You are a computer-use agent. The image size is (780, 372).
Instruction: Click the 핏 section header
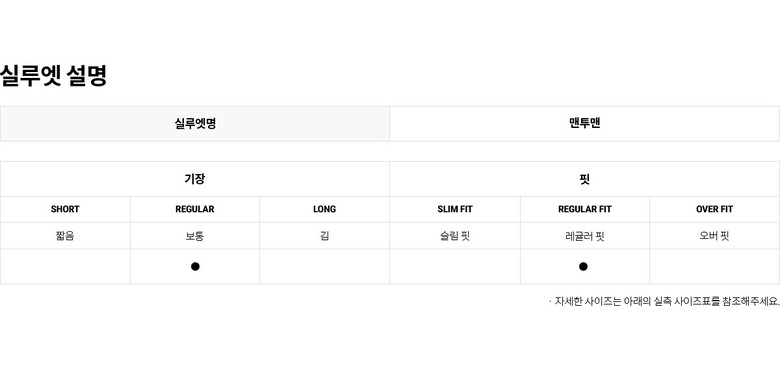pyautogui.click(x=585, y=179)
